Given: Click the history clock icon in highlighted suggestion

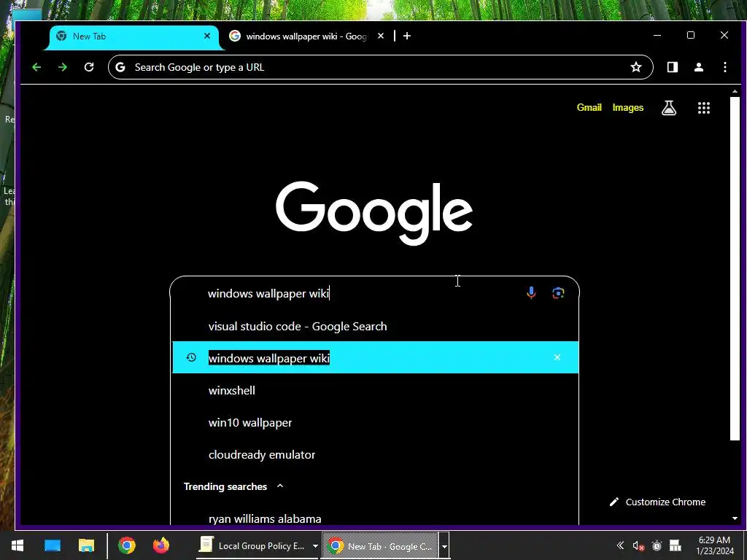Looking at the screenshot, I should 191,357.
